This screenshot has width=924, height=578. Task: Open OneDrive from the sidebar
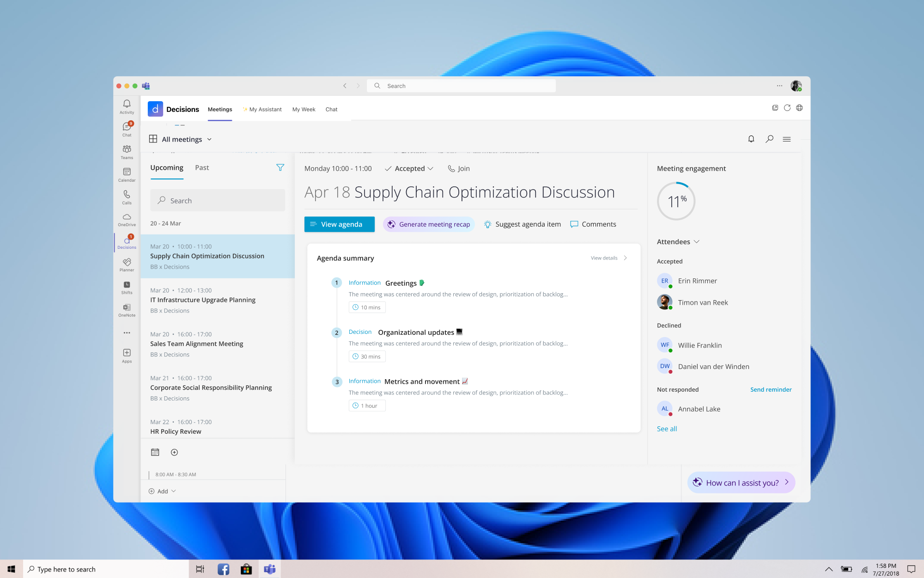[x=127, y=220]
